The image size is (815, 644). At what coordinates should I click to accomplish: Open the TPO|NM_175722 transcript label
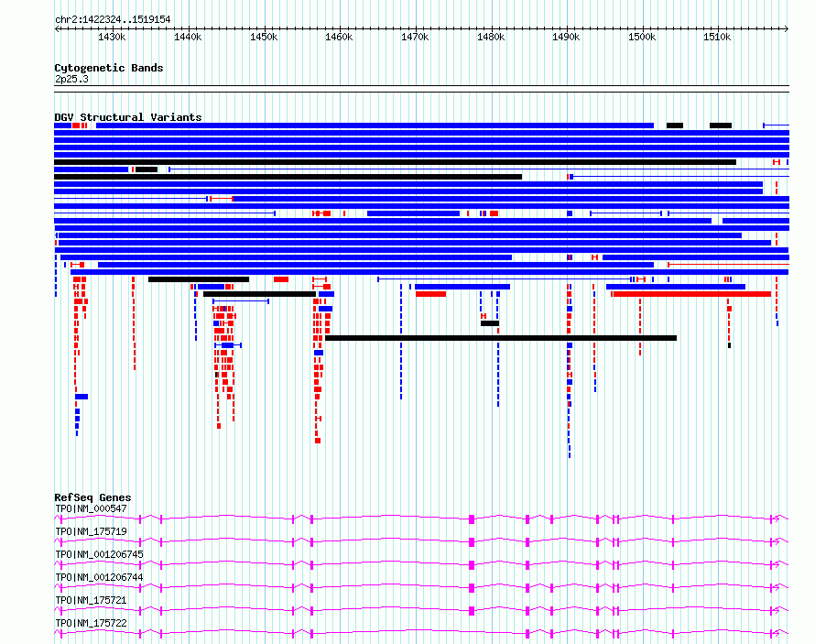coord(91,623)
